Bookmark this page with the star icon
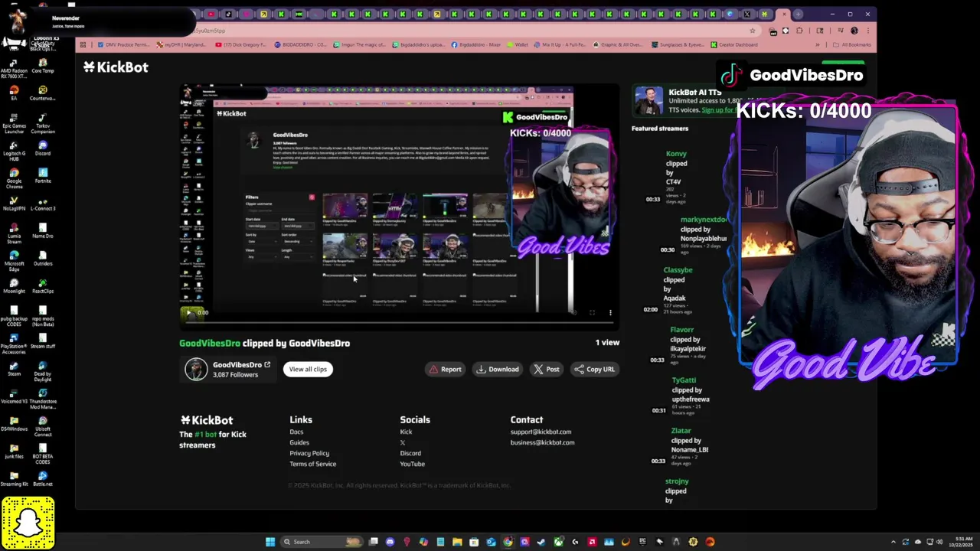Viewport: 980px width, 551px height. point(753,31)
